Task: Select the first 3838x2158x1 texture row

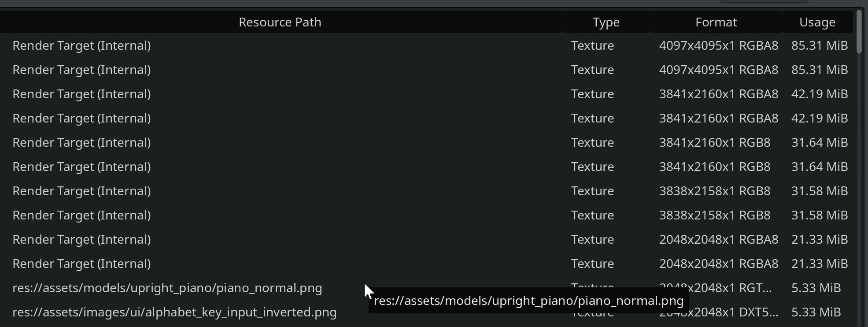Action: point(176,191)
